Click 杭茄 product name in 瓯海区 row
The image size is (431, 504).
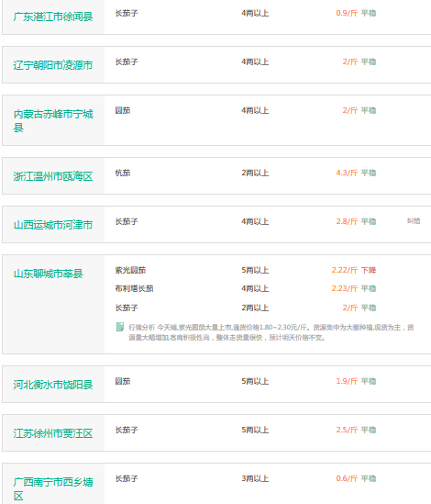pyautogui.click(x=123, y=173)
